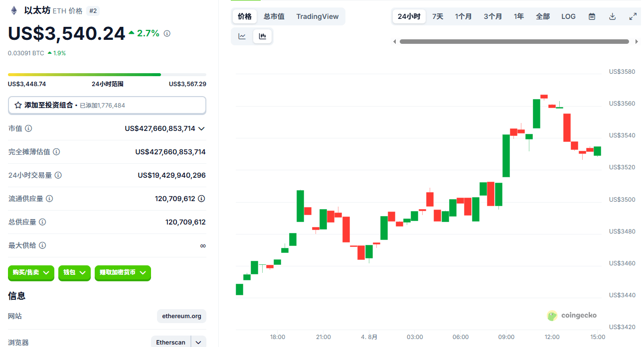
Task: Open the ethereum.org website link
Action: [181, 316]
